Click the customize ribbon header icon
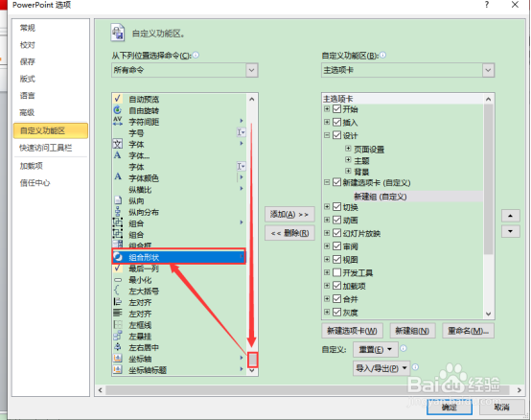 click(118, 34)
